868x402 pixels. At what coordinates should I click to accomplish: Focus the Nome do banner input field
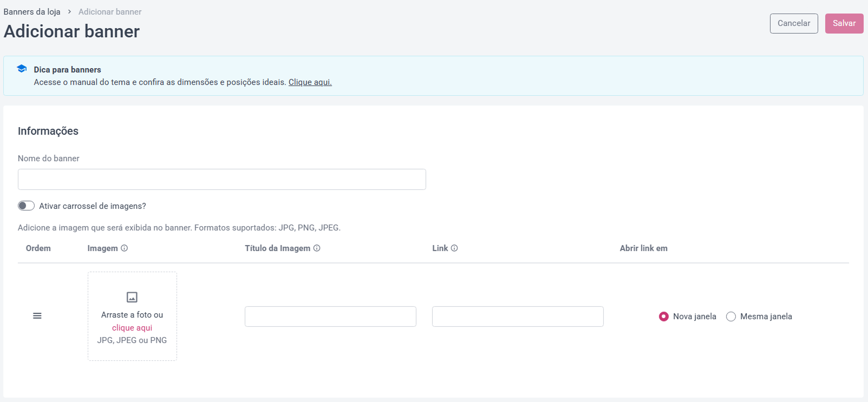click(x=222, y=179)
